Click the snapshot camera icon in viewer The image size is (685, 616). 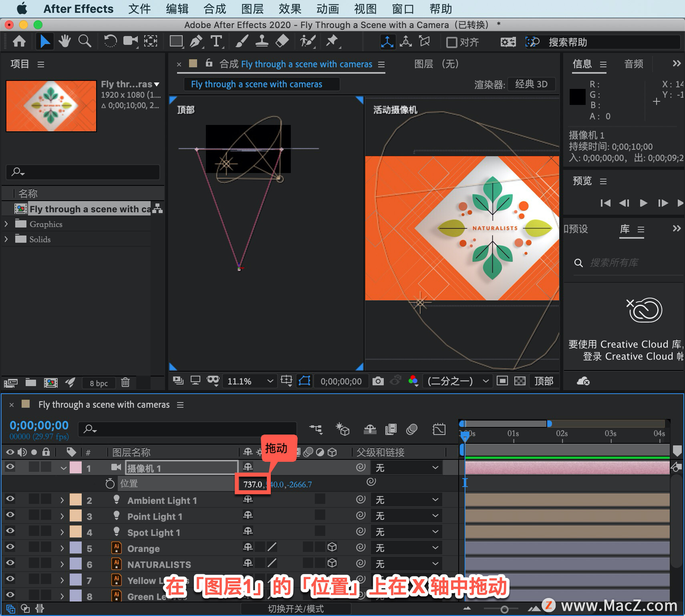[378, 381]
